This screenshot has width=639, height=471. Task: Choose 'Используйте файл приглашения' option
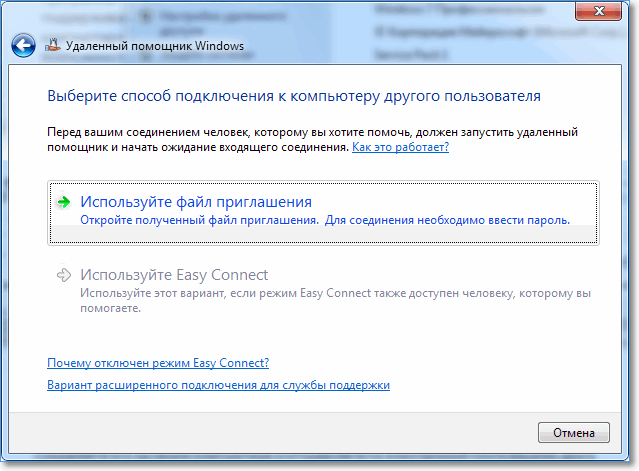pos(323,213)
